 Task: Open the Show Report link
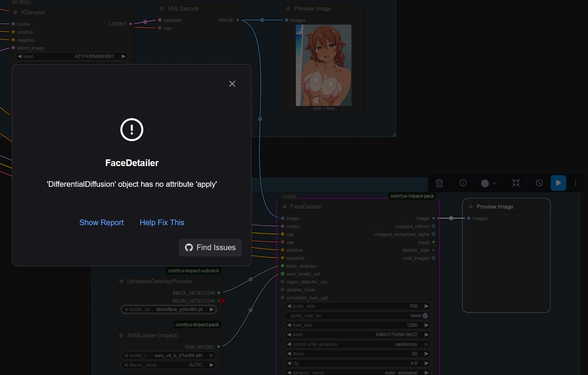(x=101, y=223)
